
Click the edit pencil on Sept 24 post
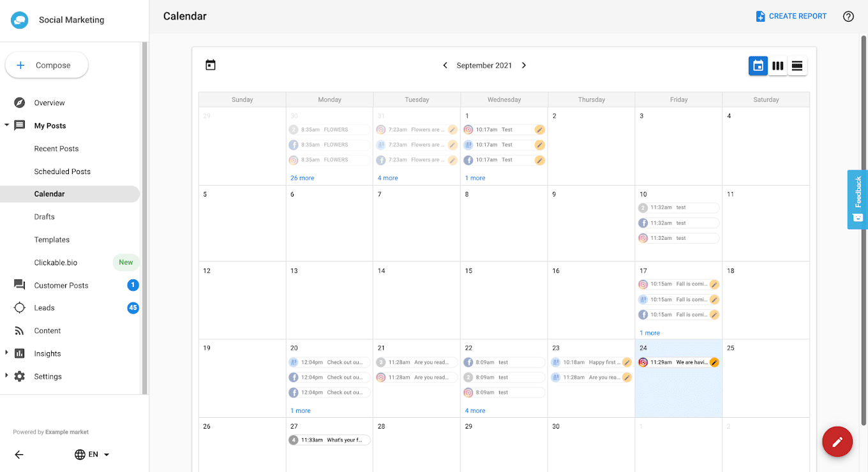click(714, 362)
